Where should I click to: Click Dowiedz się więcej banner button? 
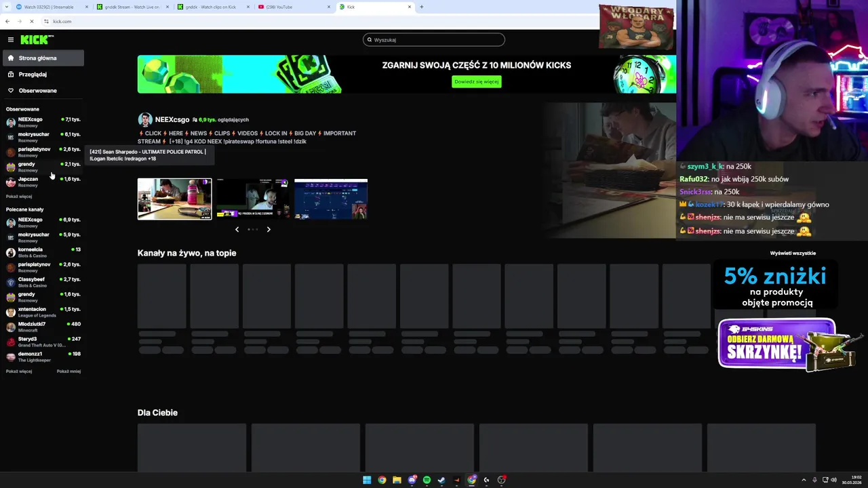point(477,81)
